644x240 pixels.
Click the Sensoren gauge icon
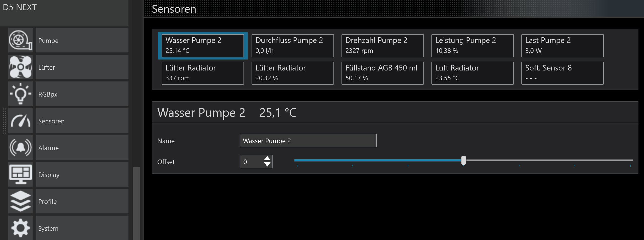tap(20, 121)
